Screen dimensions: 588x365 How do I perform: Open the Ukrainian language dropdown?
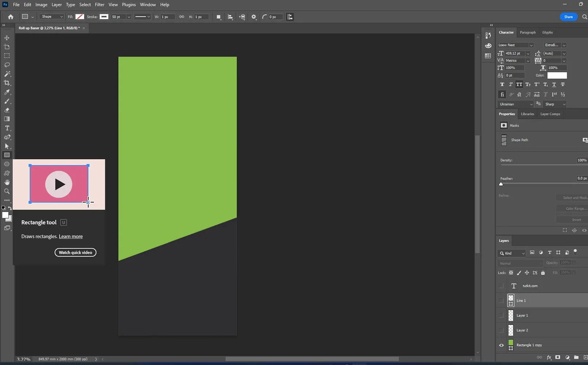coord(515,104)
